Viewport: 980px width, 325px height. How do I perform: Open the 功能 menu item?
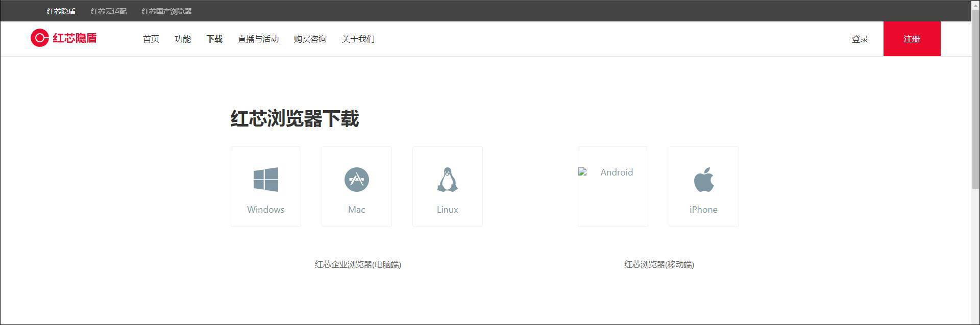tap(183, 39)
